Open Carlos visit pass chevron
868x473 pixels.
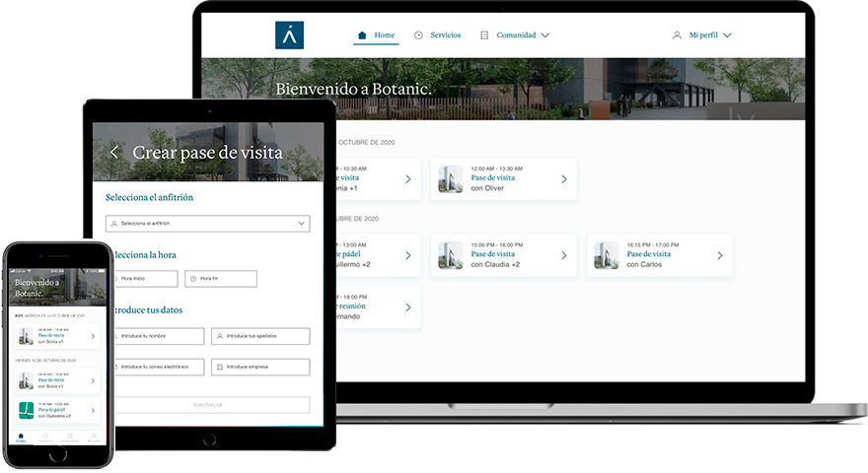[x=720, y=255]
